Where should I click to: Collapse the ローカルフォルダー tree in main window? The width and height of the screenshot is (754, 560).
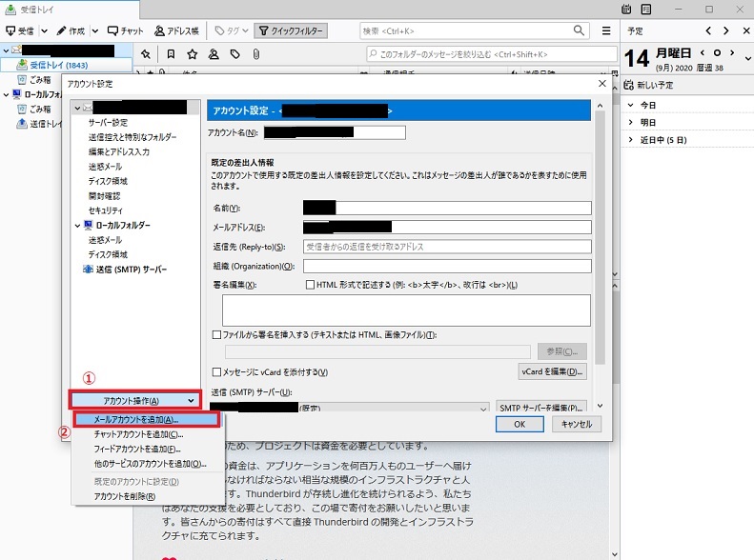pyautogui.click(x=6, y=94)
